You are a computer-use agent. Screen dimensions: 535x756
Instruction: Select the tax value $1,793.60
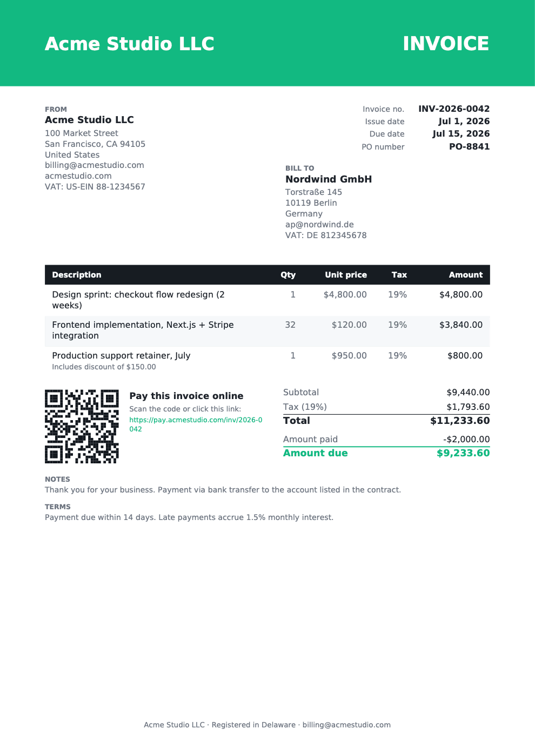click(468, 407)
